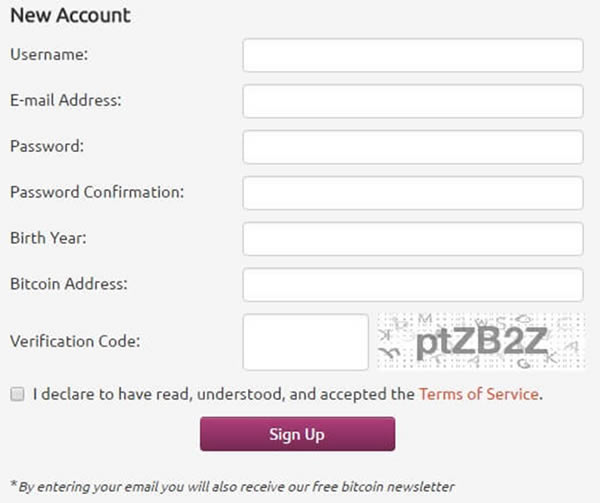Screen dimensions: 600x503
Task: Click the "Password:" label text
Action: point(47,146)
